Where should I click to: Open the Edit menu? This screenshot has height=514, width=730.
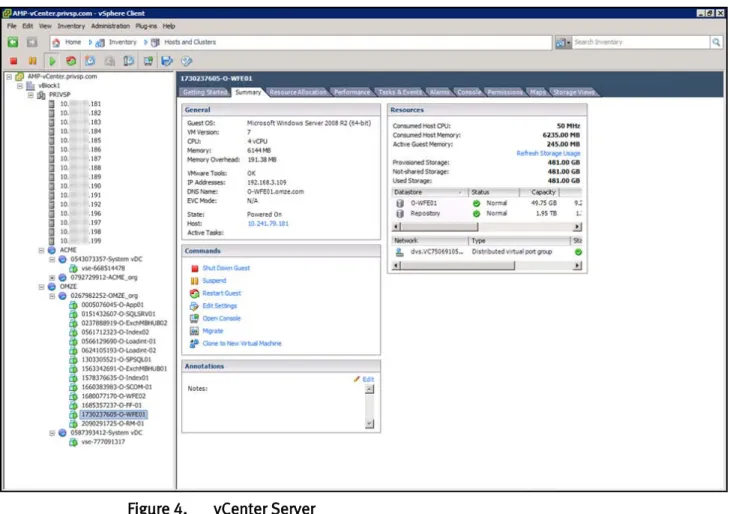coord(28,26)
